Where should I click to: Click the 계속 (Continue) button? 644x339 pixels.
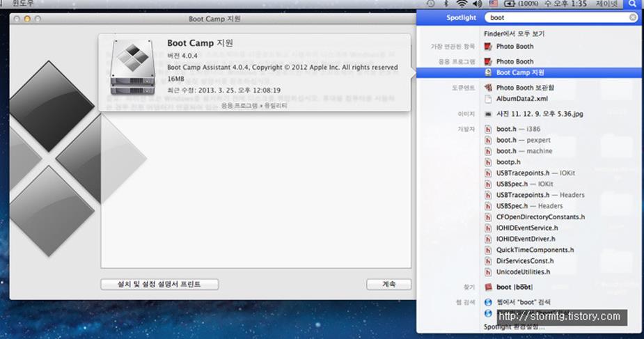click(388, 284)
